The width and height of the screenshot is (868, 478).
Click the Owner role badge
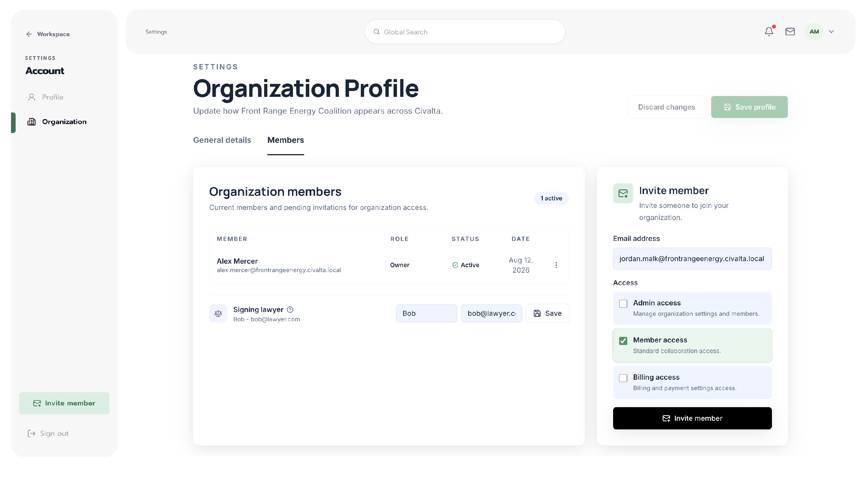coord(399,265)
